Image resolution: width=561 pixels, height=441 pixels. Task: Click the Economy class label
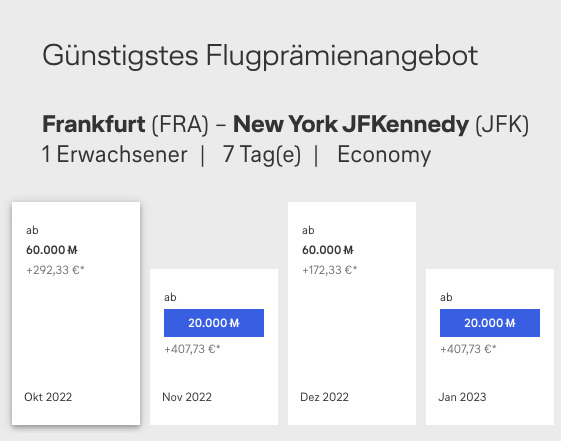[384, 155]
